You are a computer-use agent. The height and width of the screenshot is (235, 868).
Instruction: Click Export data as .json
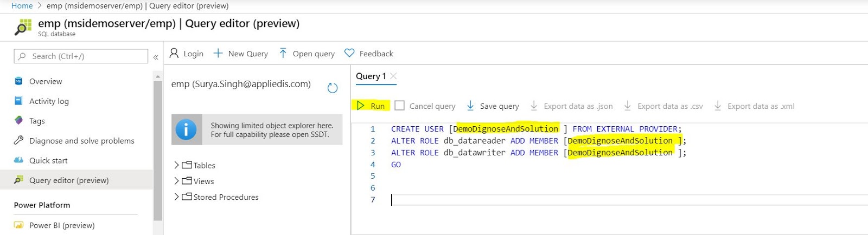571,106
